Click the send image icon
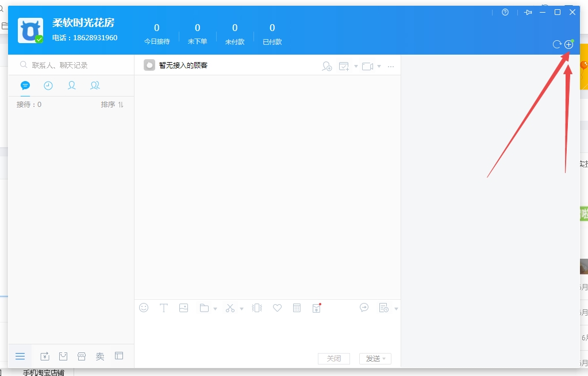The width and height of the screenshot is (588, 376). pyautogui.click(x=183, y=308)
